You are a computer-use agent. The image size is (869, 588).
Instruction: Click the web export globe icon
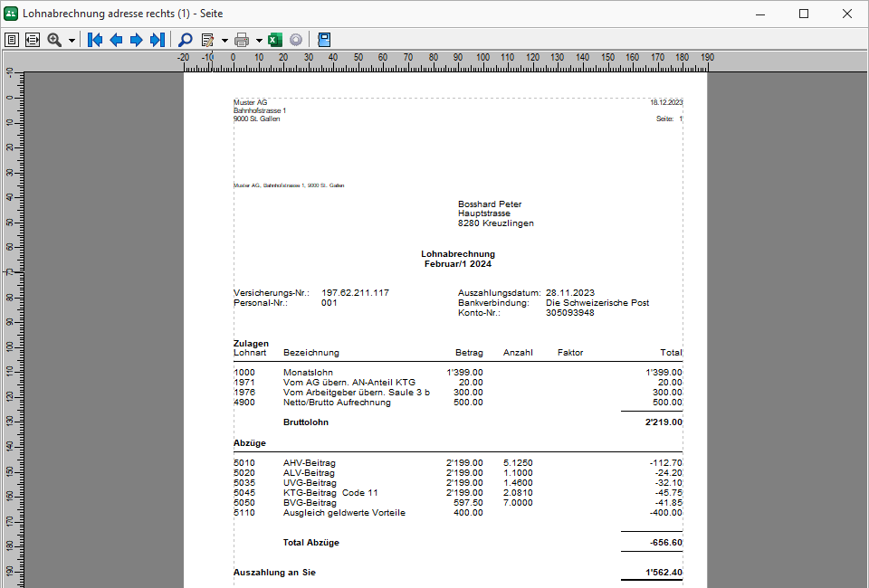click(x=296, y=39)
